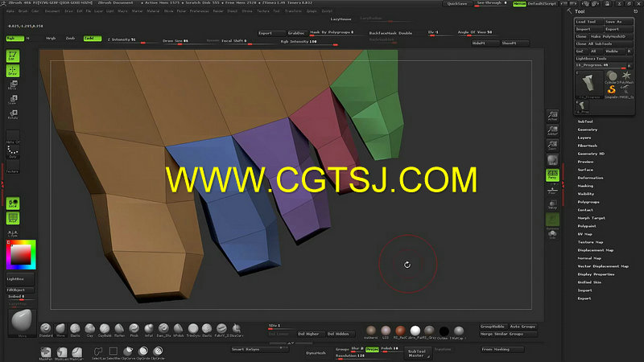Click the DynaMesh button
This screenshot has height=362, width=644.
[316, 353]
